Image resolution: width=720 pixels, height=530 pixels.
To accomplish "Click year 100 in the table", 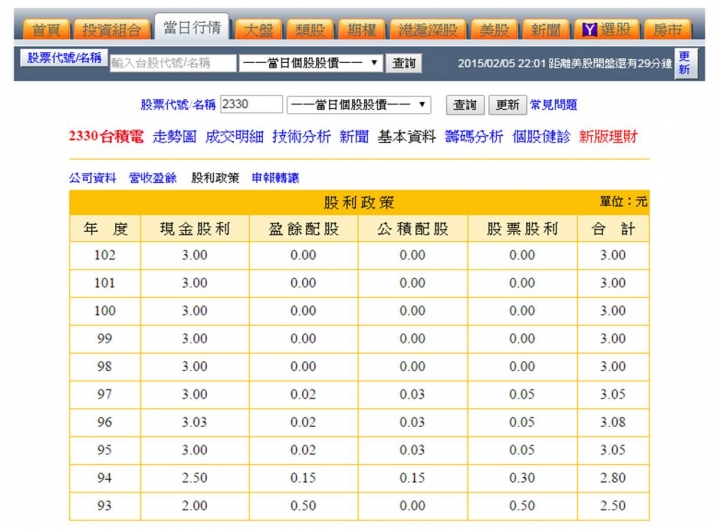I will pos(105,311).
